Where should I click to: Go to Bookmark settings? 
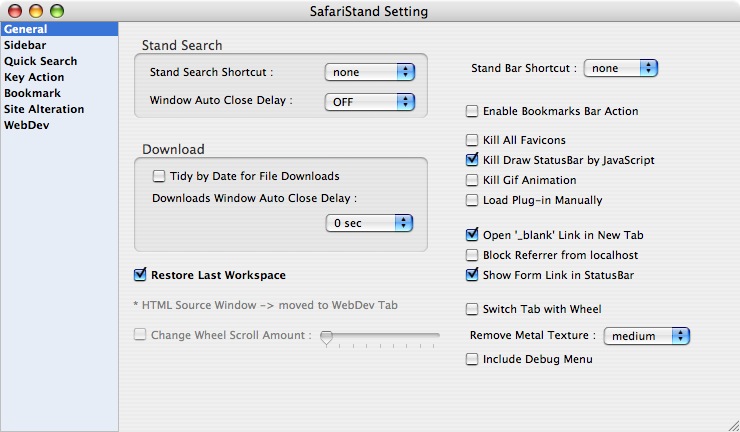(x=59, y=93)
